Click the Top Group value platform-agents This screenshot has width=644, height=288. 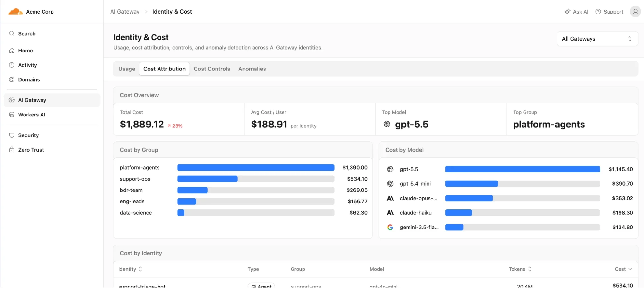549,125
